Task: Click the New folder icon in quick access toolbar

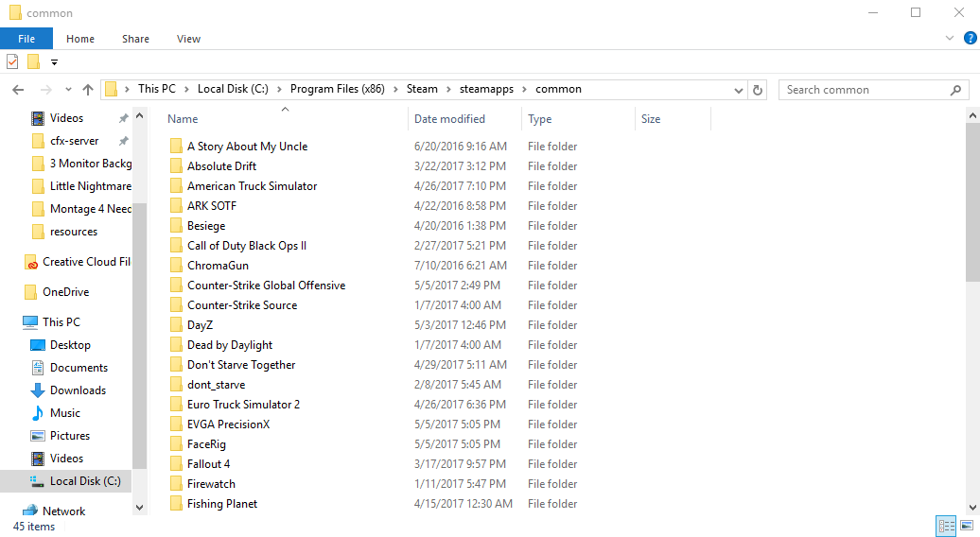Action: [34, 61]
